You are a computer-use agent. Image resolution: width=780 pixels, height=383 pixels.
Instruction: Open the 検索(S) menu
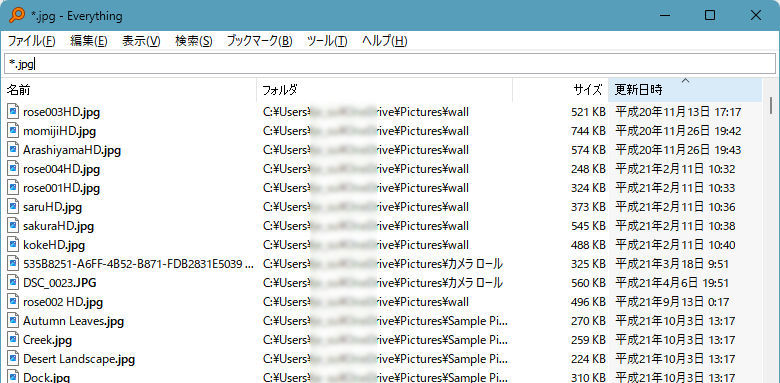[x=194, y=41]
